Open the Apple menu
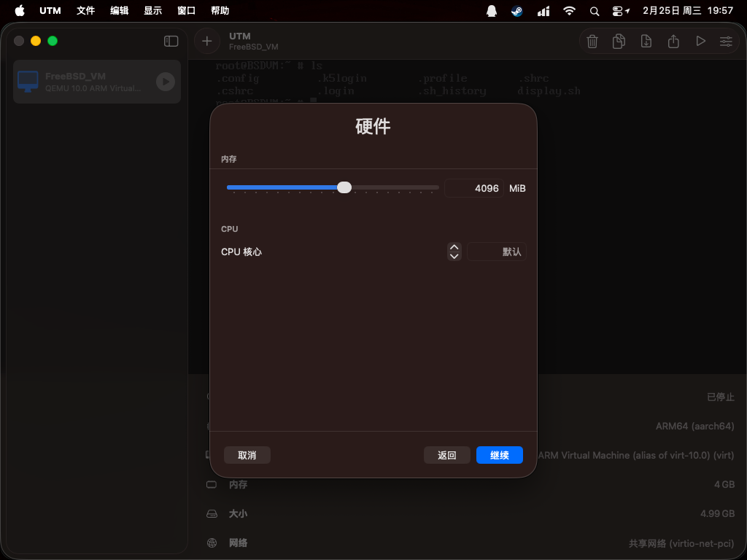Screen dimensions: 747x560 20,10
